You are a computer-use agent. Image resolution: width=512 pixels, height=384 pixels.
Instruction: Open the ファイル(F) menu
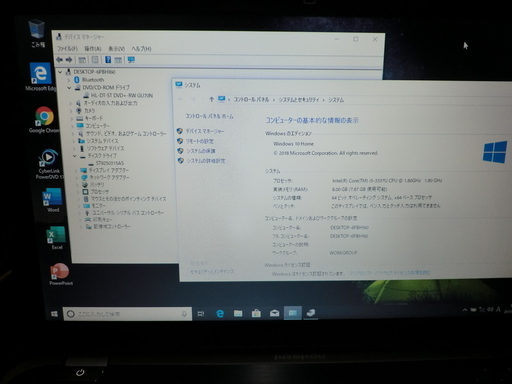click(x=67, y=49)
